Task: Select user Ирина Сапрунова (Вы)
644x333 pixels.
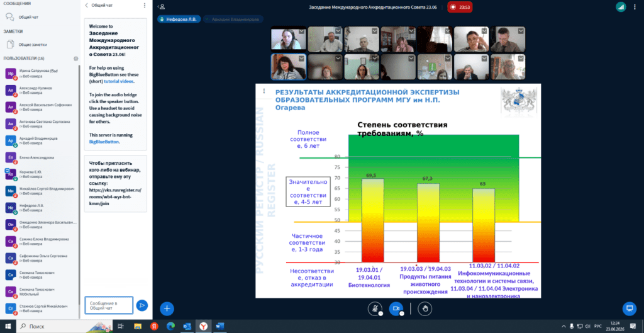Action: coord(40,74)
